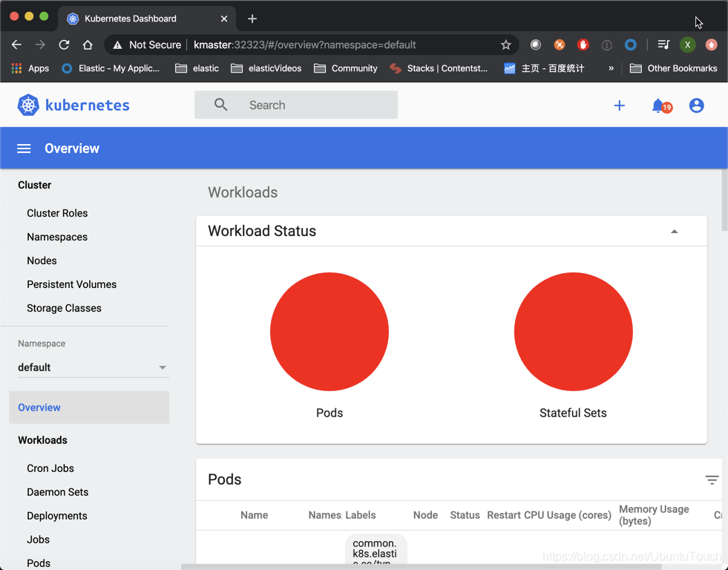Viewport: 728px width, 570px height.
Task: Open Persistent Volumes in sidebar
Action: pos(71,284)
